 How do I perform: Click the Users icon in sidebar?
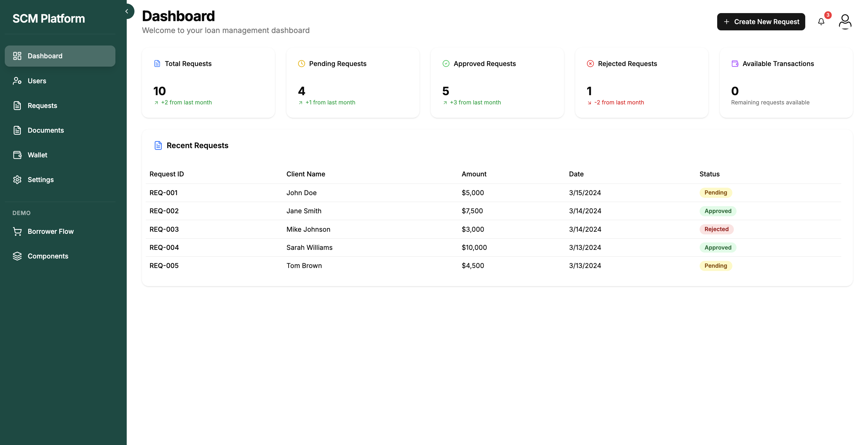tap(17, 81)
